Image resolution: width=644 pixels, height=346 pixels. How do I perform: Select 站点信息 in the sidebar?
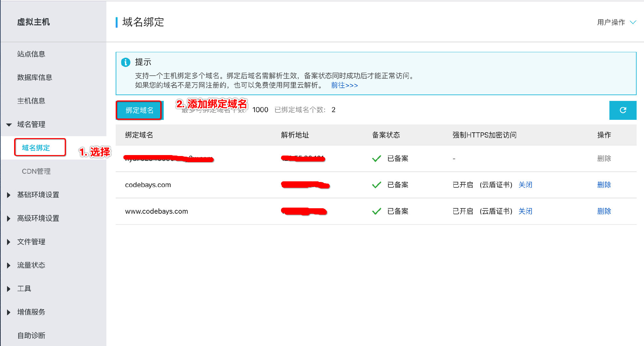point(31,54)
